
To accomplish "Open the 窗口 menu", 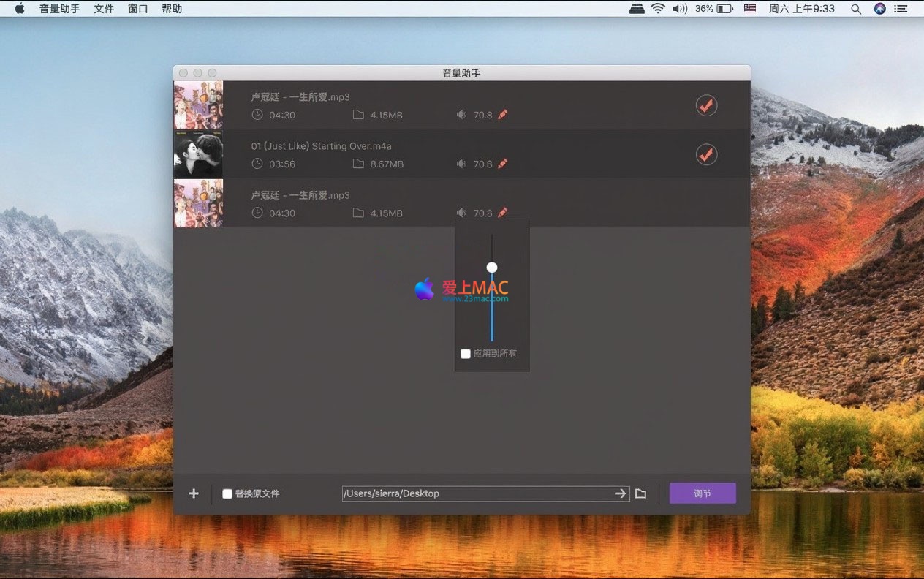I will pyautogui.click(x=137, y=9).
